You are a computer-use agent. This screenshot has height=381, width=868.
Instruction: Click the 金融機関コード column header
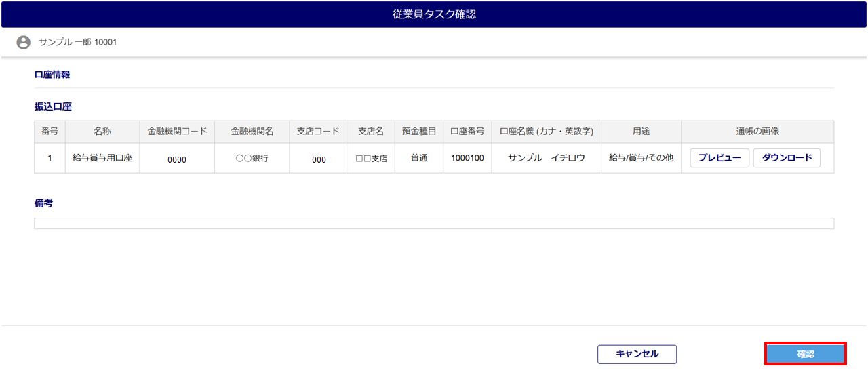(x=177, y=132)
